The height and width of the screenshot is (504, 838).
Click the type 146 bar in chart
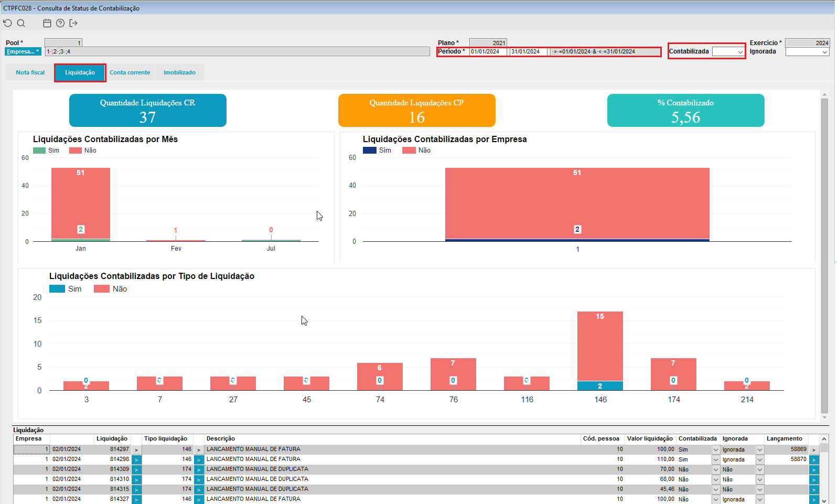600,351
